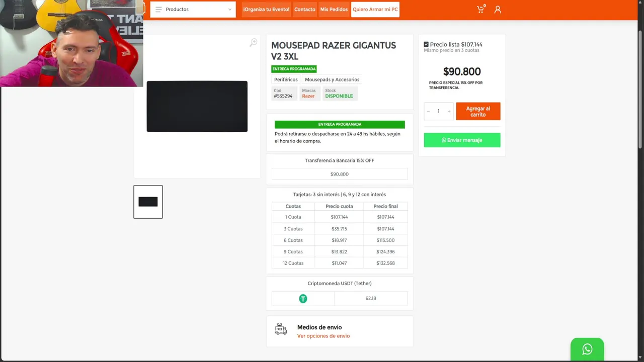Image resolution: width=644 pixels, height=362 pixels.
Task: Click the Cuotas column header
Action: 293,206
